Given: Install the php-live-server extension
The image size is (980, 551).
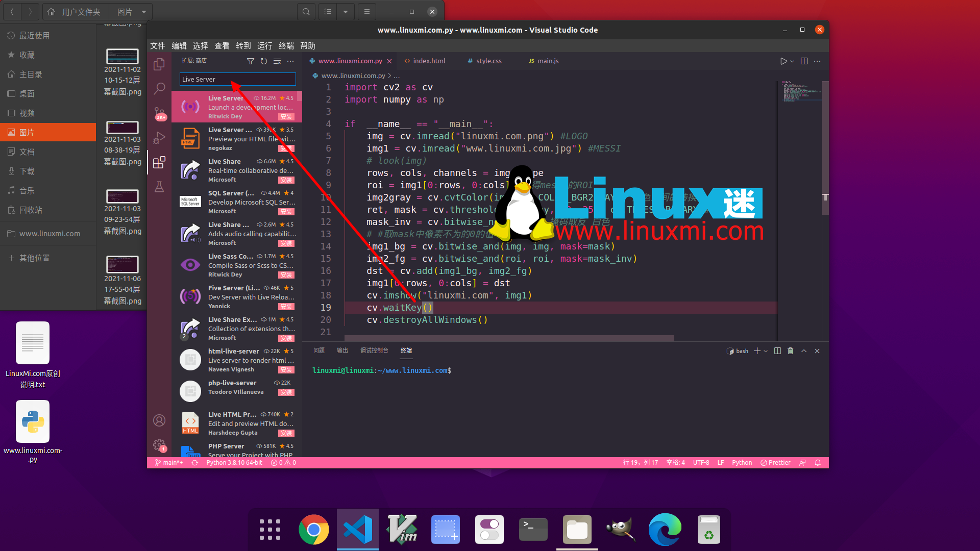Looking at the screenshot, I should (286, 392).
